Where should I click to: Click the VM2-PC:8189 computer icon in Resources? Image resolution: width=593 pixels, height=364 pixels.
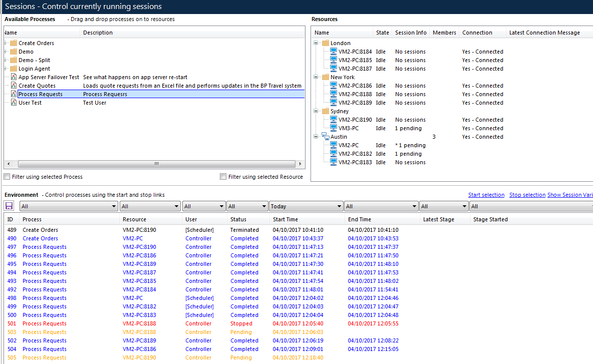coord(334,102)
